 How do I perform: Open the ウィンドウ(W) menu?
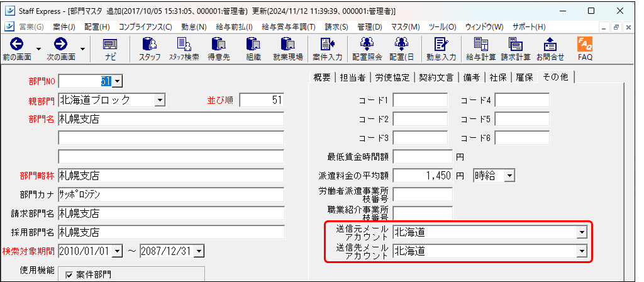[x=484, y=27]
